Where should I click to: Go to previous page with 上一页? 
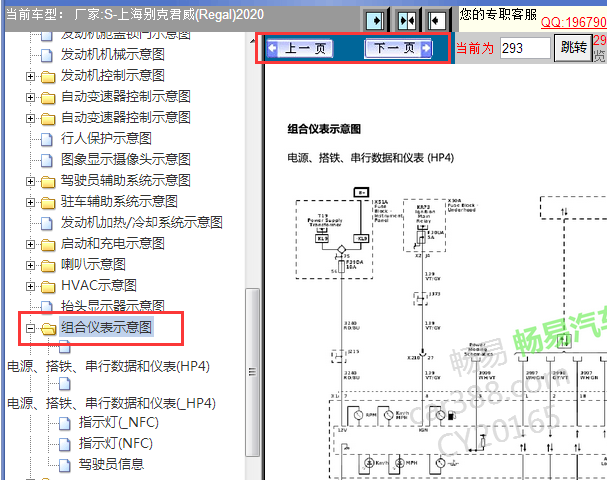coord(300,48)
